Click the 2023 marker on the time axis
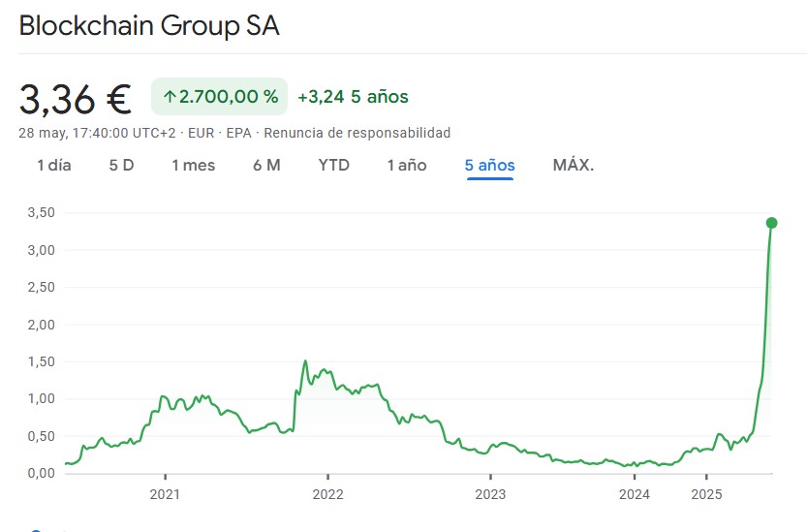807x532 pixels. click(490, 492)
